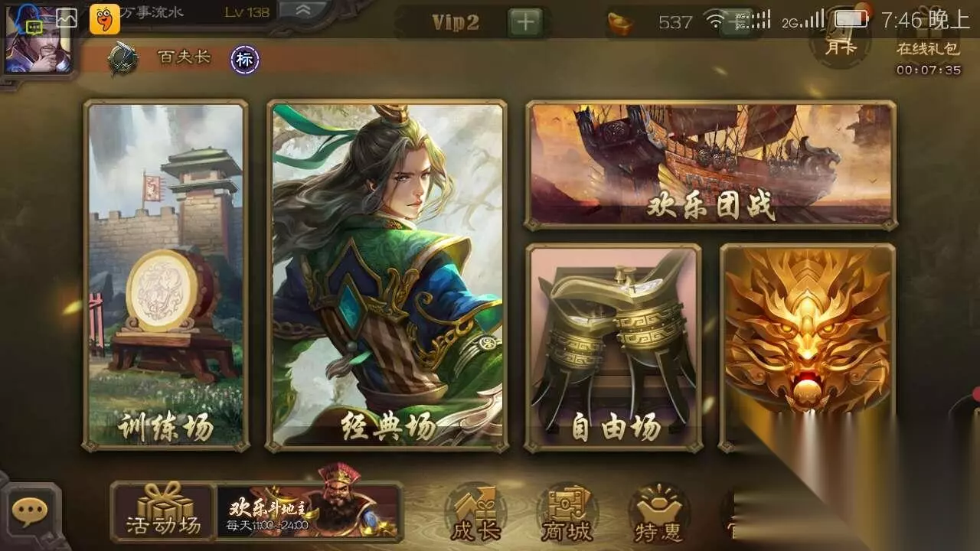Image resolution: width=980 pixels, height=551 pixels.
Task: Tap the player avatar portrait
Action: (x=37, y=40)
